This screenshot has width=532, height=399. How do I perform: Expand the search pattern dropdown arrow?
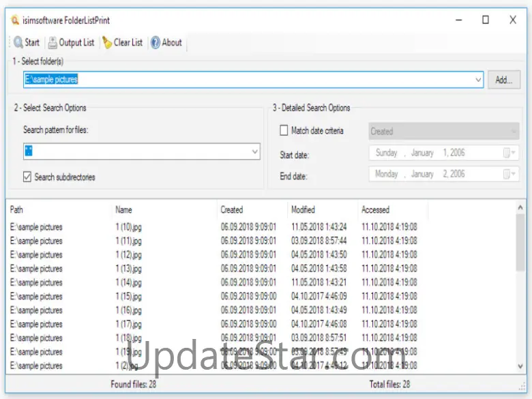(x=255, y=151)
